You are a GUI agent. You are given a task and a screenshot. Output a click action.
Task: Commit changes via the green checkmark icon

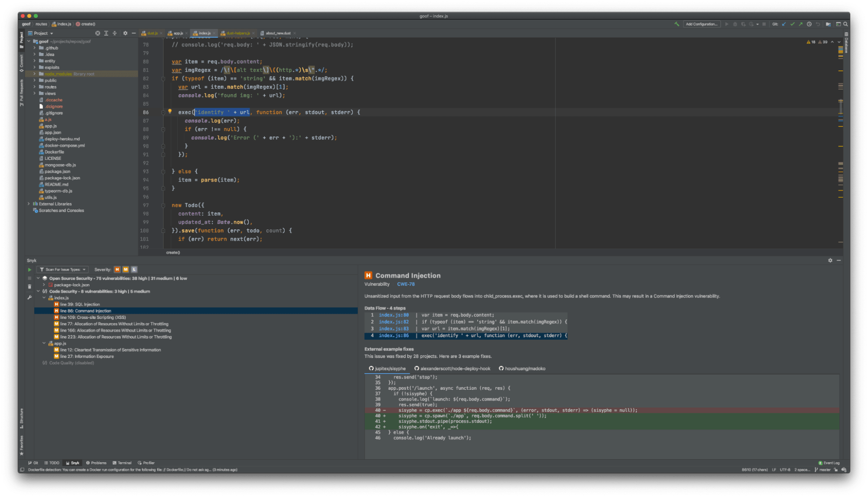(x=792, y=24)
